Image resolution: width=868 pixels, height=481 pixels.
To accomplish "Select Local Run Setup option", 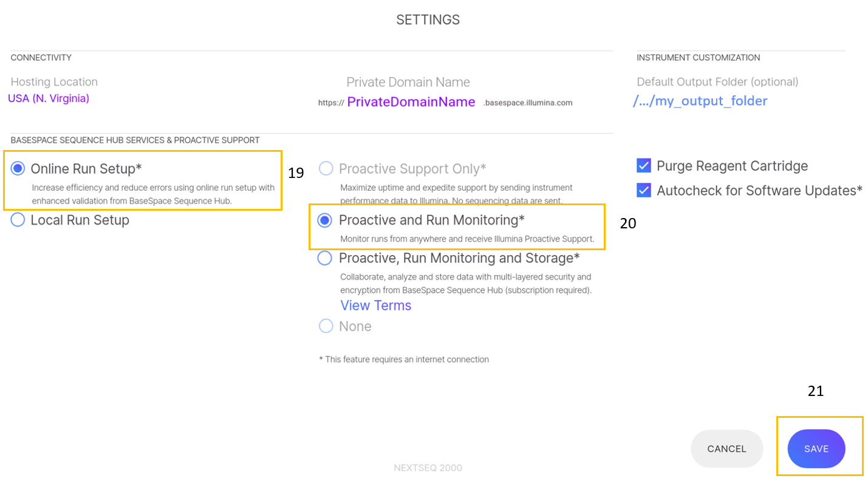I will (18, 220).
